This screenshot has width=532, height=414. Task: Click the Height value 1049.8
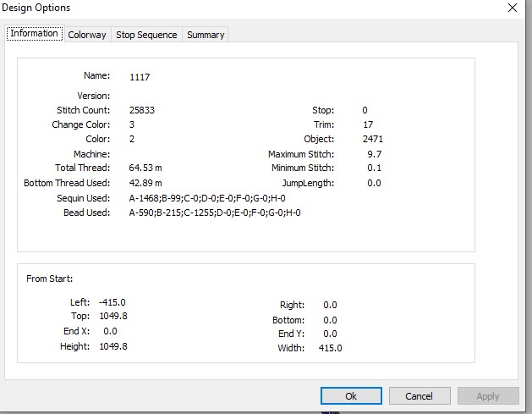point(113,346)
